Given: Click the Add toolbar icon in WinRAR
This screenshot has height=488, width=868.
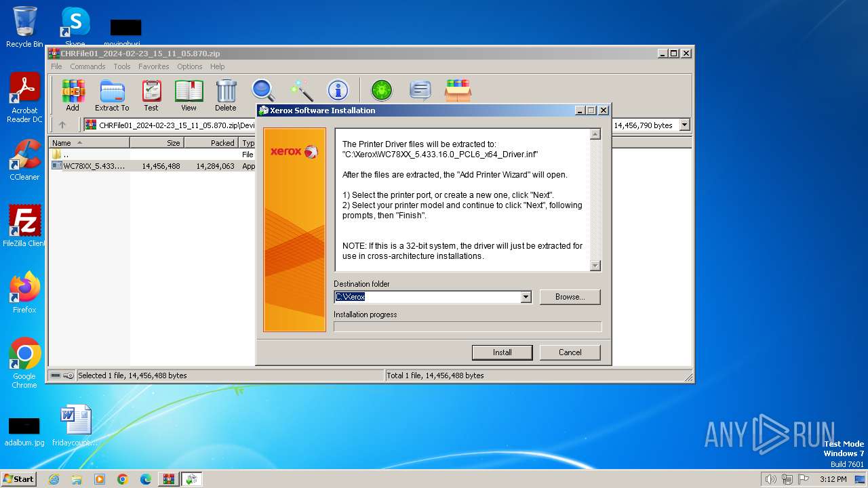Looking at the screenshot, I should click(73, 95).
